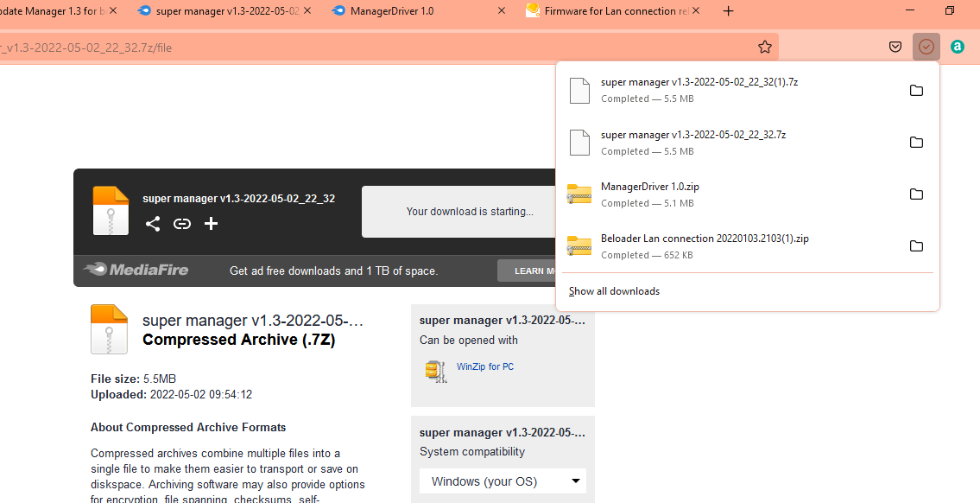980x503 pixels.
Task: Switch to the Update Manager 1.3 tab
Action: coord(52,11)
